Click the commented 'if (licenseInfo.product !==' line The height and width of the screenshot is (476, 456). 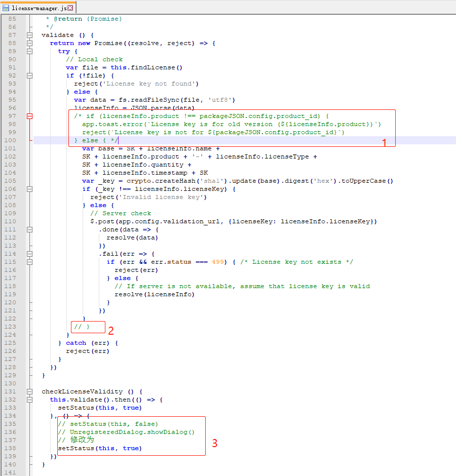[x=202, y=116]
